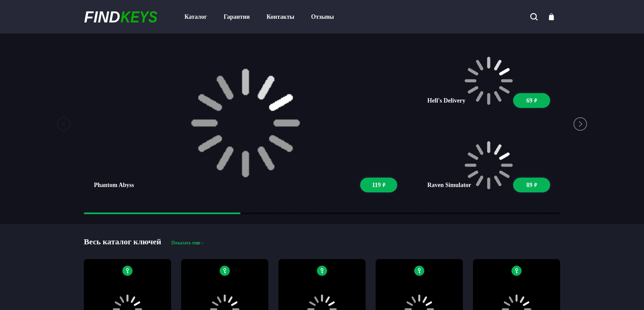Click the key icon on the first catalog card
Screen dimensions: 644x310
coord(127,270)
